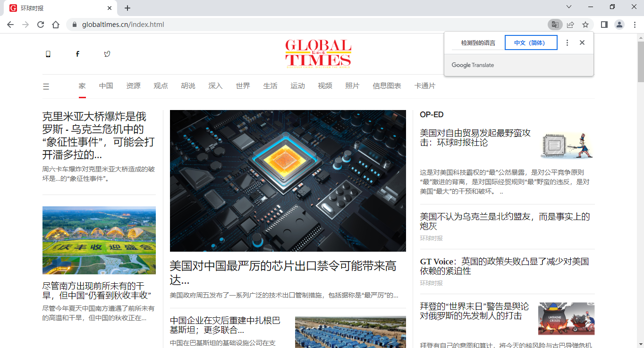Open the 深入 navigation item

tap(216, 86)
